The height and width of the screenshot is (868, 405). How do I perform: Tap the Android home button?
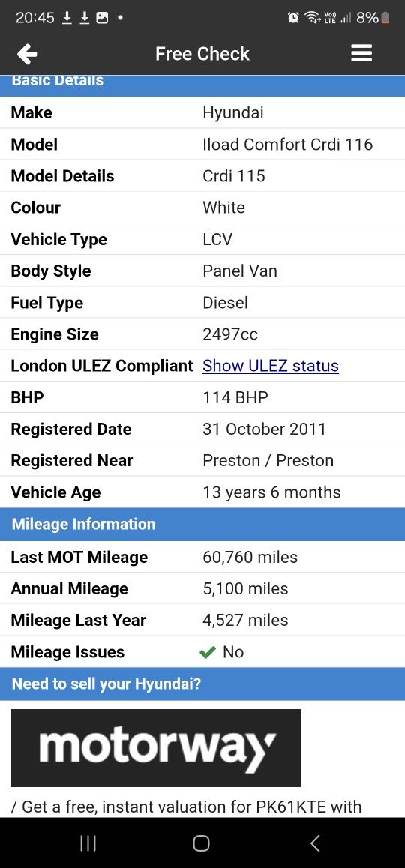point(201,843)
